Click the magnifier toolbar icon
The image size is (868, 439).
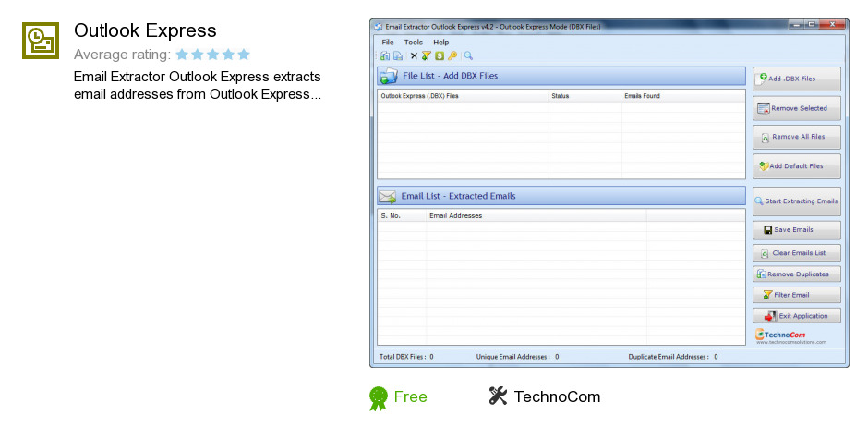click(468, 55)
